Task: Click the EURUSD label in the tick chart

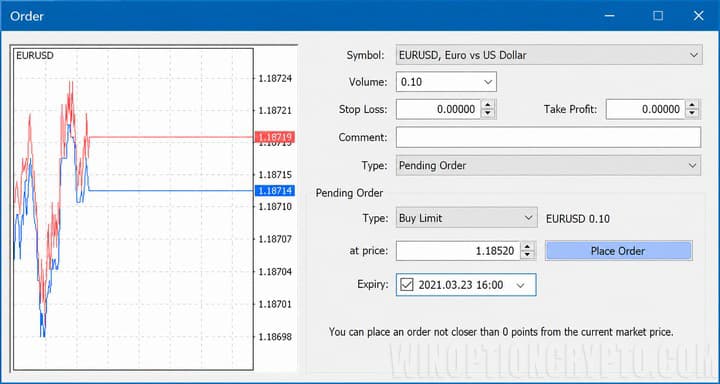Action: (35, 56)
